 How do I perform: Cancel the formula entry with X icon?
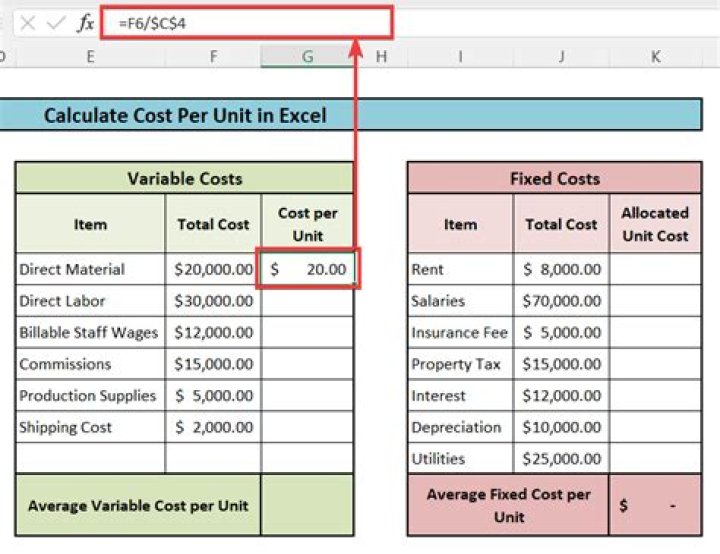coord(28,23)
